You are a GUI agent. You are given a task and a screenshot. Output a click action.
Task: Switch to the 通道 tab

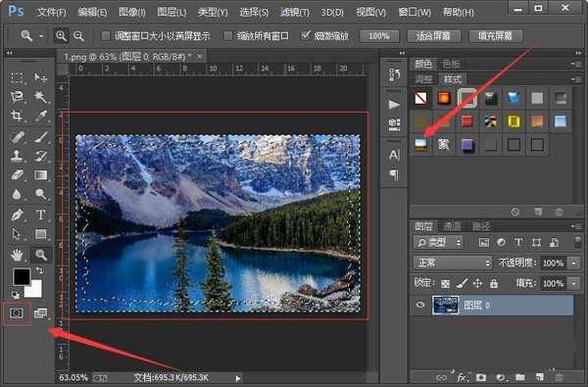452,225
